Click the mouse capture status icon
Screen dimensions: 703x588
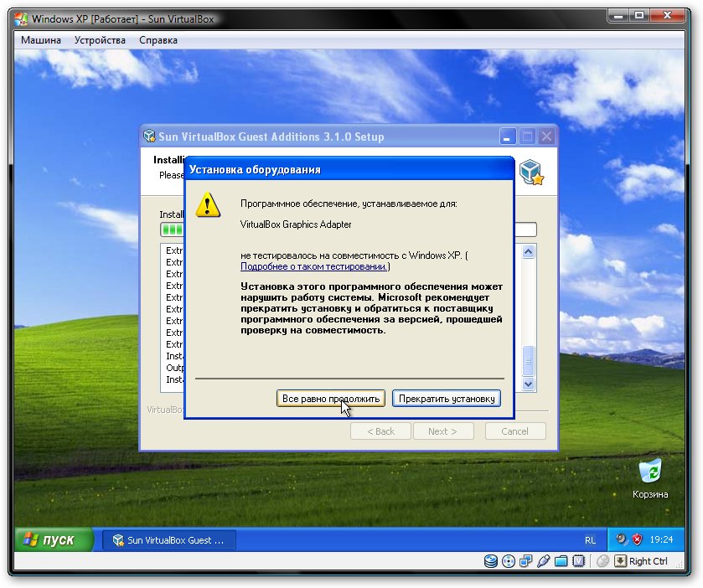click(x=603, y=561)
